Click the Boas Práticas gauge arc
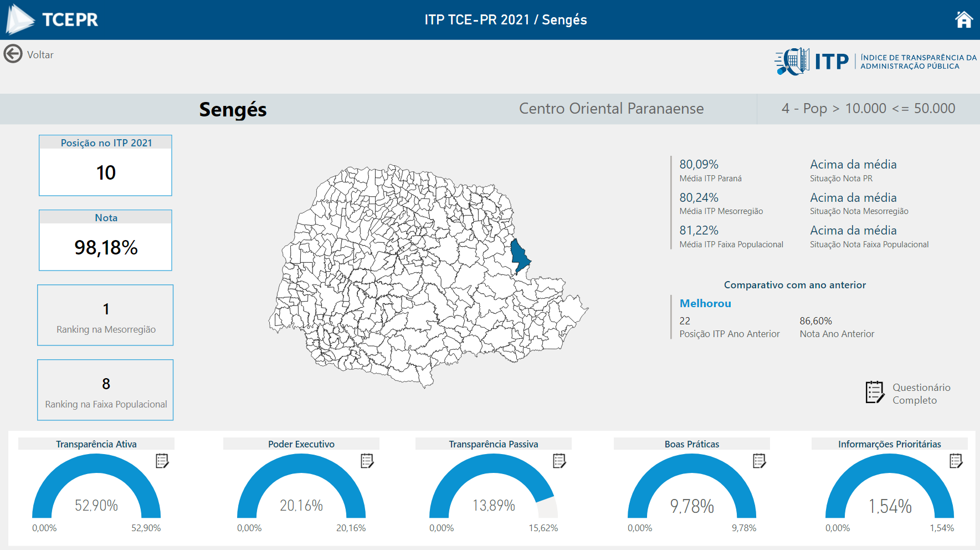This screenshot has width=980, height=550. (x=692, y=464)
